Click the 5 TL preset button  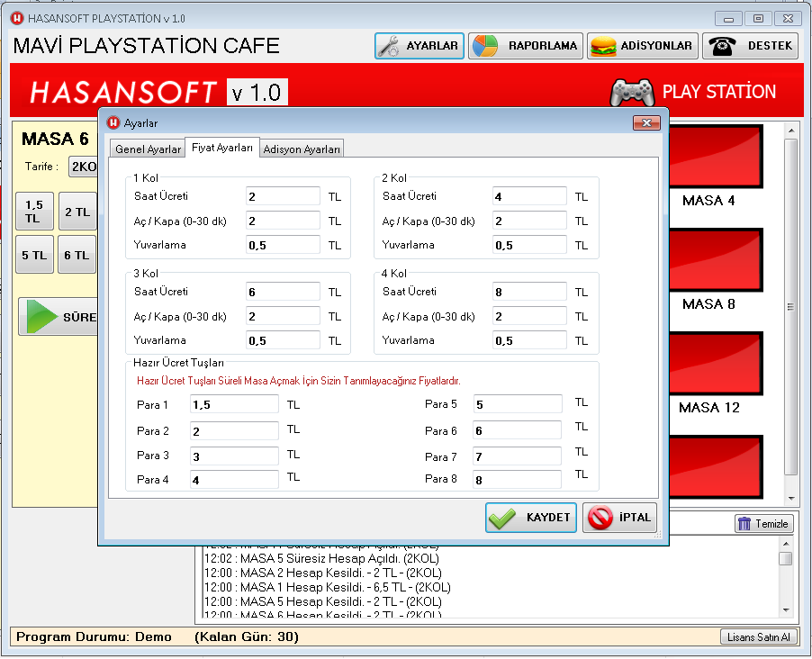[x=34, y=255]
